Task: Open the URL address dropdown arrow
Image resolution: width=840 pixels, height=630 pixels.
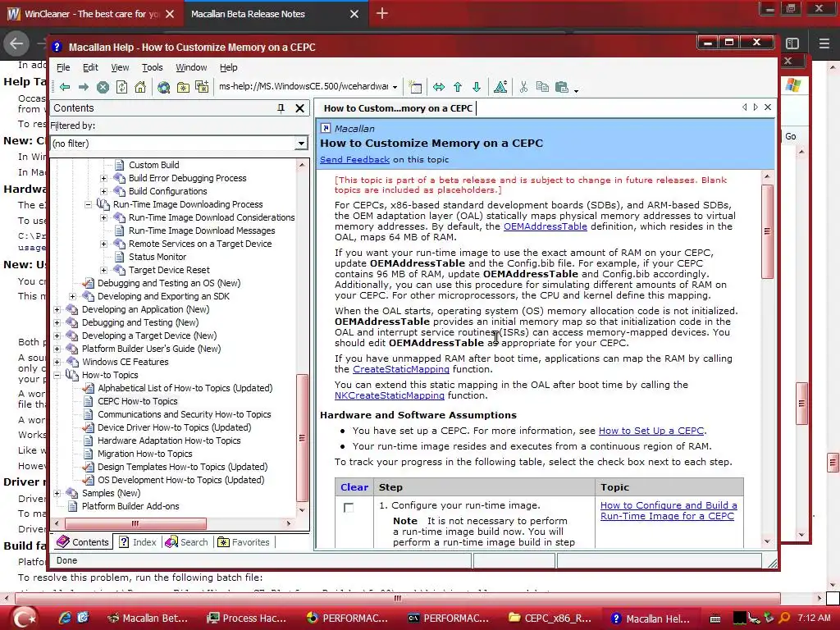Action: pos(395,87)
